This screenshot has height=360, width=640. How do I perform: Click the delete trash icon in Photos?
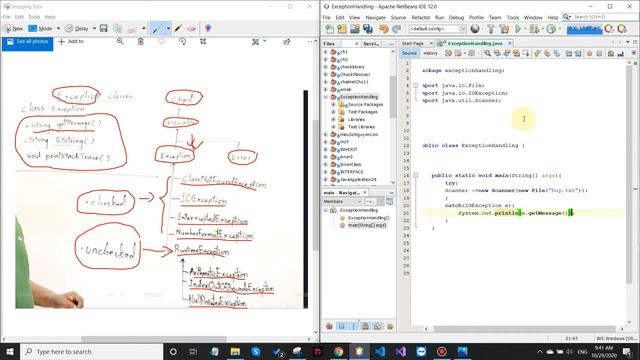(141, 41)
